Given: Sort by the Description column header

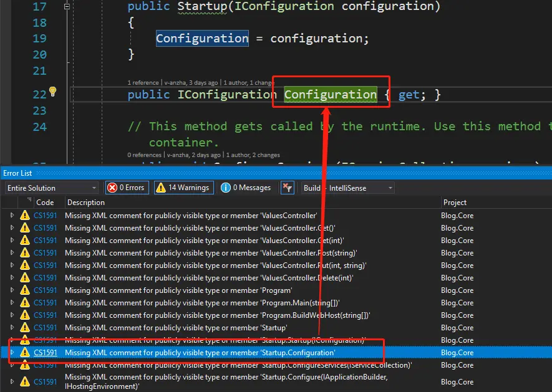Looking at the screenshot, I should point(86,203).
